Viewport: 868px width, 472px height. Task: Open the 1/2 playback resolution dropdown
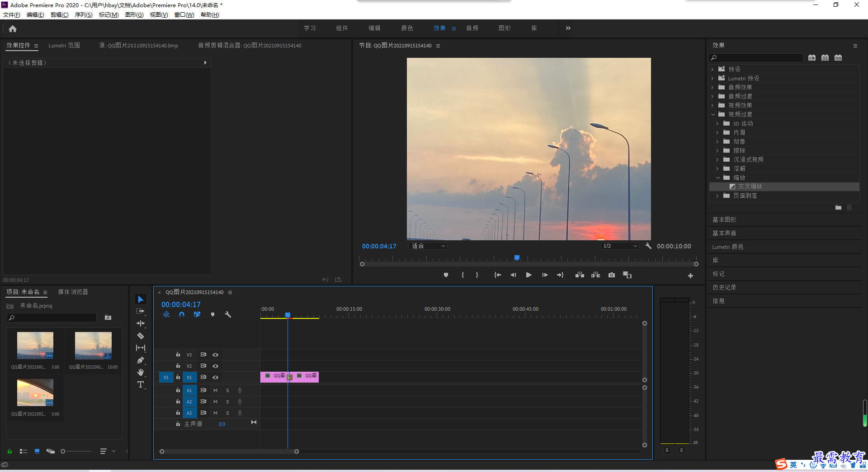(620, 246)
